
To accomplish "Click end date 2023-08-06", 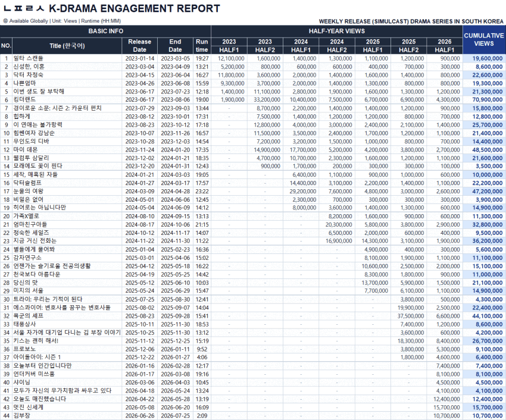I will [175, 100].
